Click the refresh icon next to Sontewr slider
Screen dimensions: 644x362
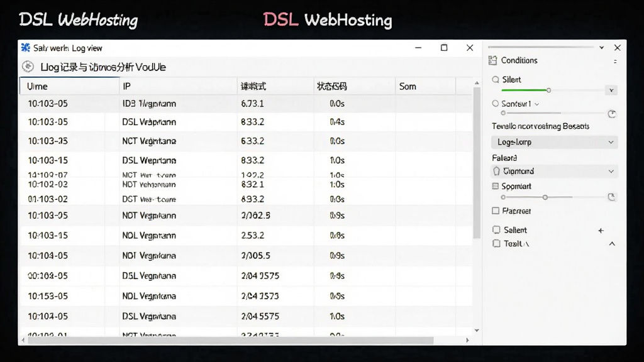tap(611, 114)
